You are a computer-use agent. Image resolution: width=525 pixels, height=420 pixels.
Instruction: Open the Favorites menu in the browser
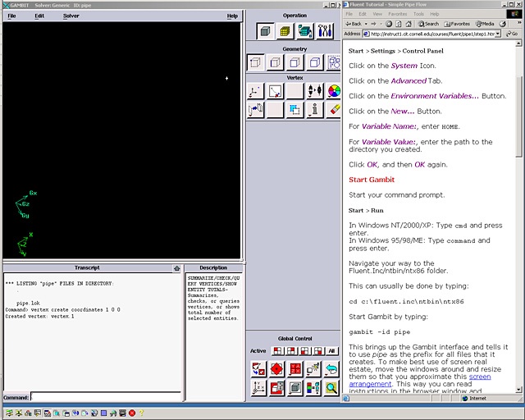click(397, 14)
